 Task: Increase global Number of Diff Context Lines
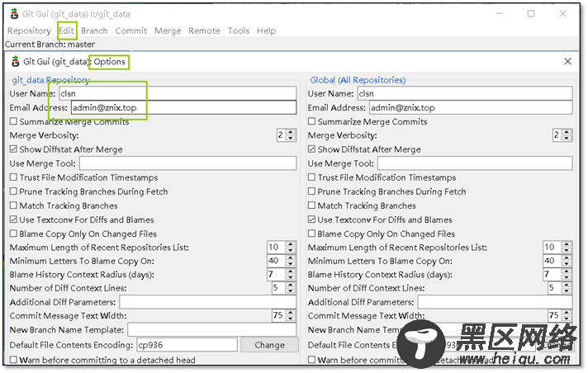tap(567, 285)
